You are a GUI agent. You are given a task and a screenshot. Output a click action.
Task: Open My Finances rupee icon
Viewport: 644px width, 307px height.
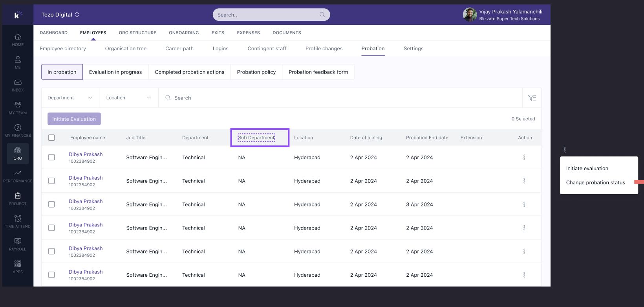pos(18,127)
